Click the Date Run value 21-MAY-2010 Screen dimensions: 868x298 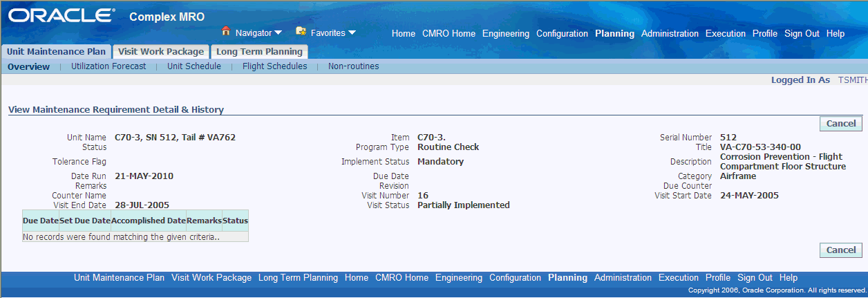click(144, 176)
